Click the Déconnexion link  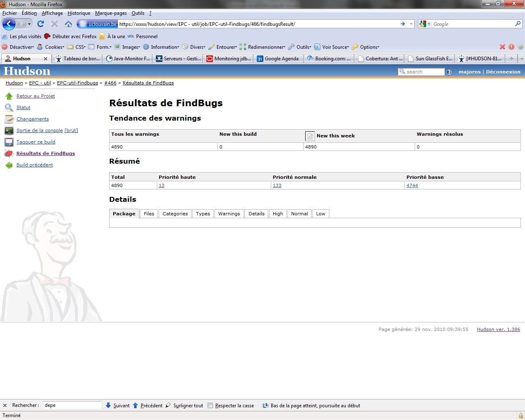click(503, 72)
